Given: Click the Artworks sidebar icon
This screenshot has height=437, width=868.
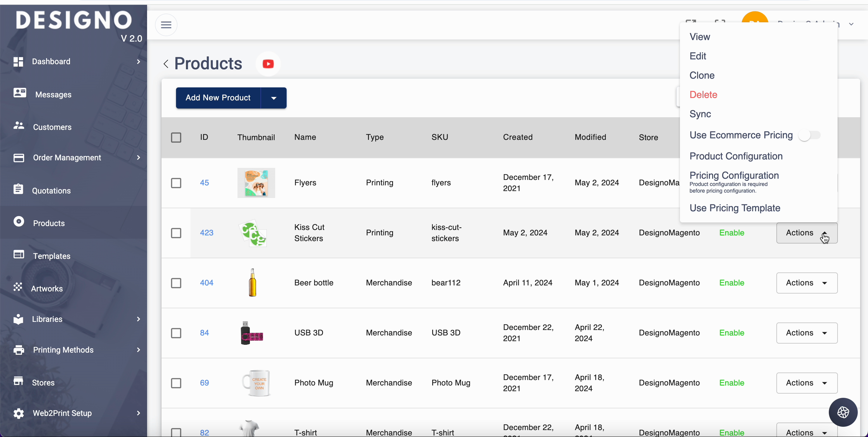Looking at the screenshot, I should tap(18, 287).
